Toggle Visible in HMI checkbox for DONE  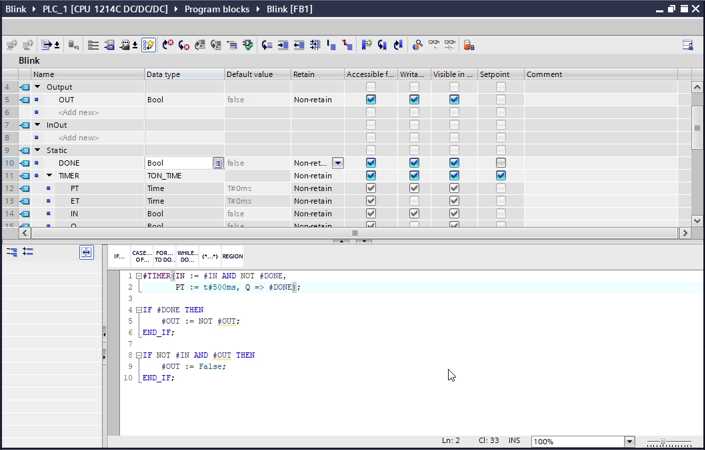[454, 163]
